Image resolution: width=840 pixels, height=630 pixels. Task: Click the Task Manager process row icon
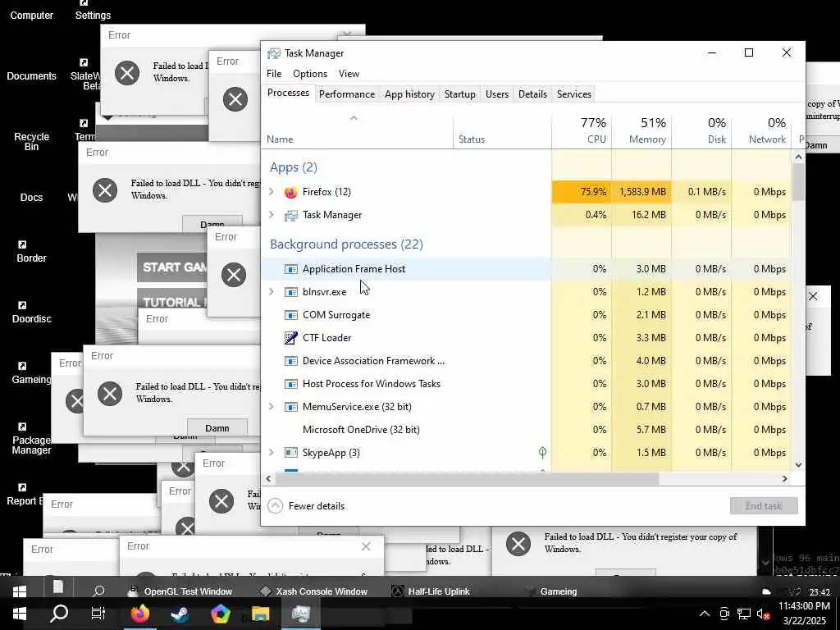coord(291,215)
